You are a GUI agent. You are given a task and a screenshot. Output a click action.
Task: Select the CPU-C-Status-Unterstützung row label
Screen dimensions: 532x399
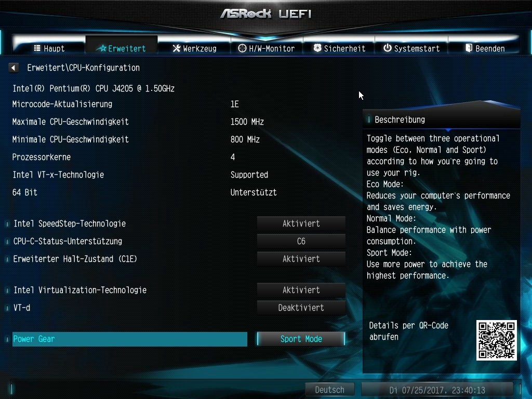click(x=68, y=241)
